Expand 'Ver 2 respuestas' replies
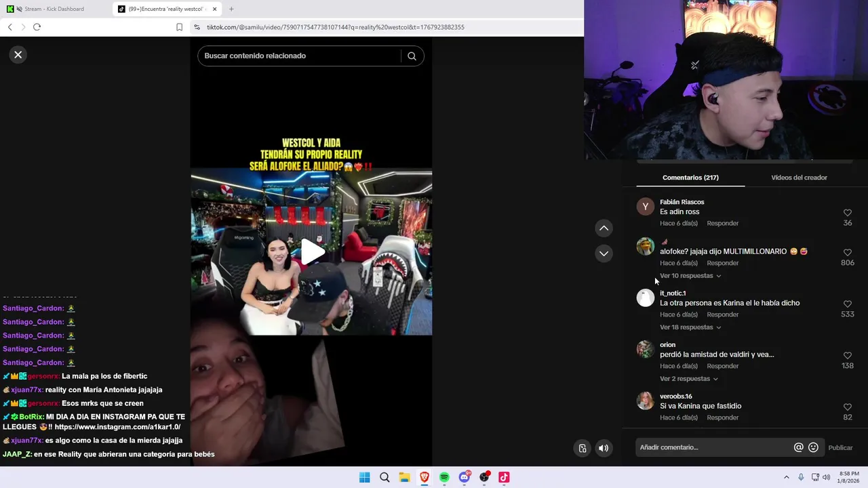This screenshot has height=488, width=868. 689,379
